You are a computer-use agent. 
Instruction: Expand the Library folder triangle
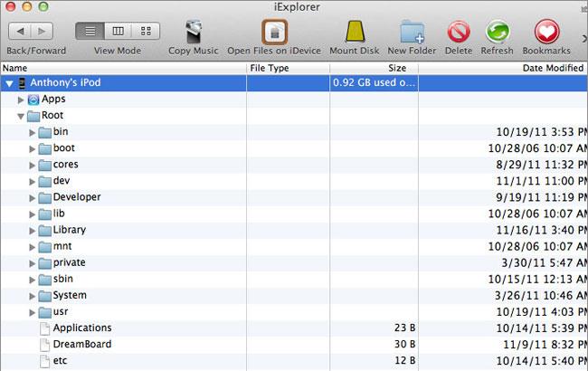tap(33, 231)
